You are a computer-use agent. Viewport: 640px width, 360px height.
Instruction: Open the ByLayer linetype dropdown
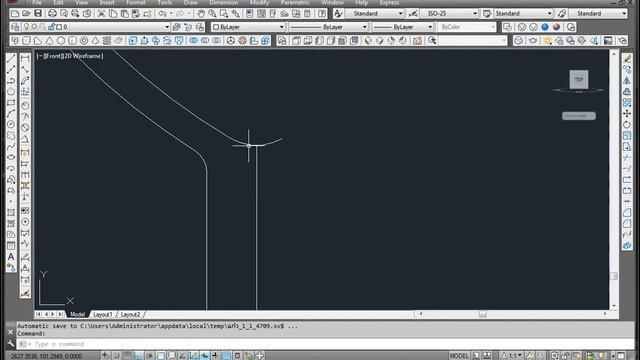pyautogui.click(x=328, y=27)
